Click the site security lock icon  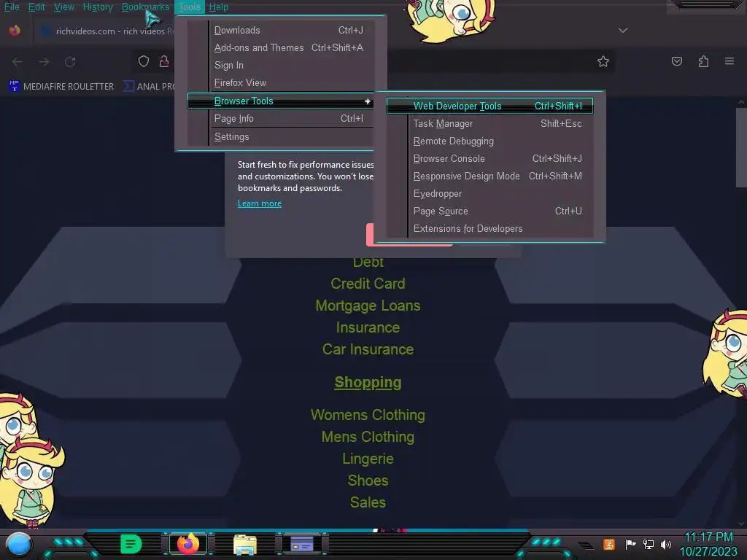click(x=164, y=61)
